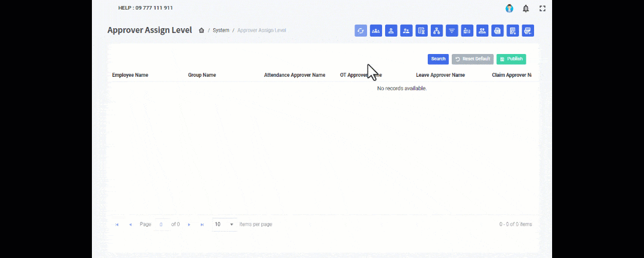Viewport: 644px width, 258px height.
Task: Click the home icon in breadcrumb
Action: click(x=201, y=30)
